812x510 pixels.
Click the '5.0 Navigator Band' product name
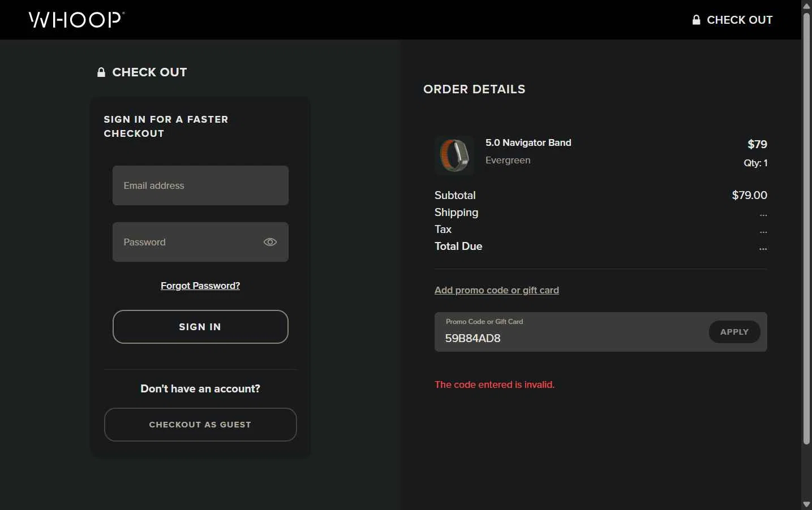click(529, 142)
